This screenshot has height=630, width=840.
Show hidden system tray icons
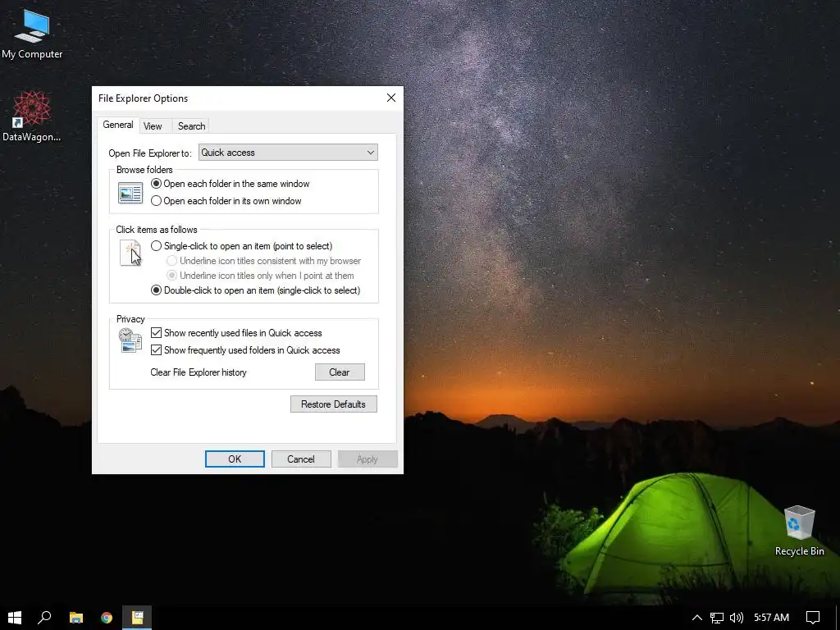[x=696, y=618]
